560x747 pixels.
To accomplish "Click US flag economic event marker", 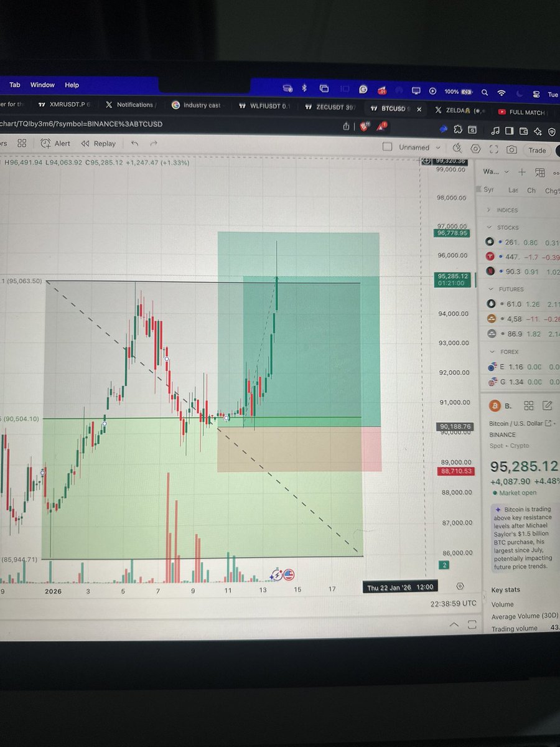I will click(x=289, y=575).
